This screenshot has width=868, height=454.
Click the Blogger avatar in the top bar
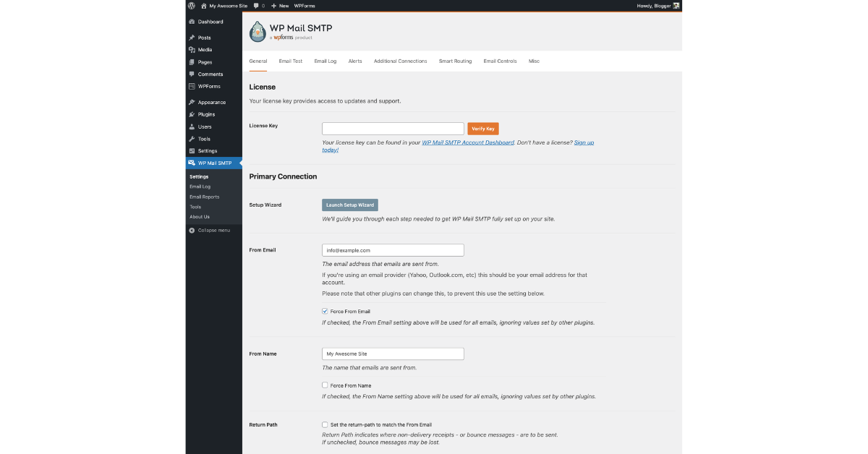click(x=676, y=5)
